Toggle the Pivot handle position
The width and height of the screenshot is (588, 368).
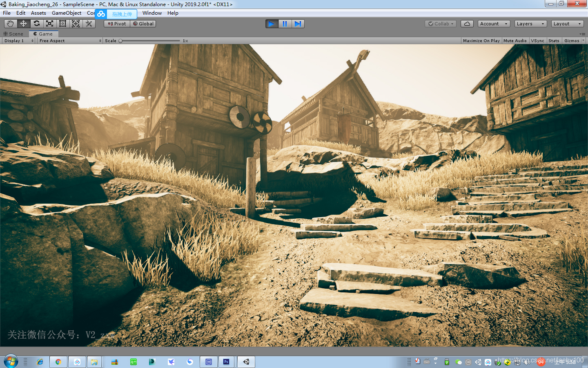point(117,24)
